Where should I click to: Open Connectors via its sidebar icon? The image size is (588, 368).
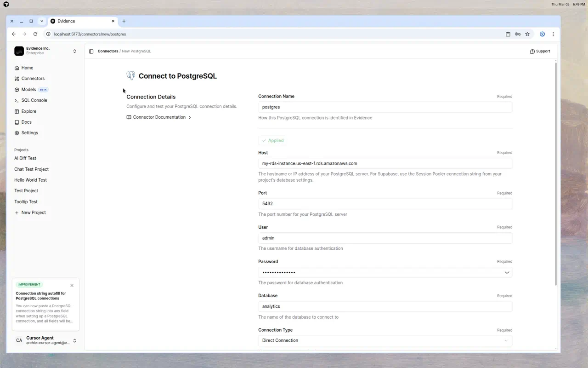tap(17, 78)
